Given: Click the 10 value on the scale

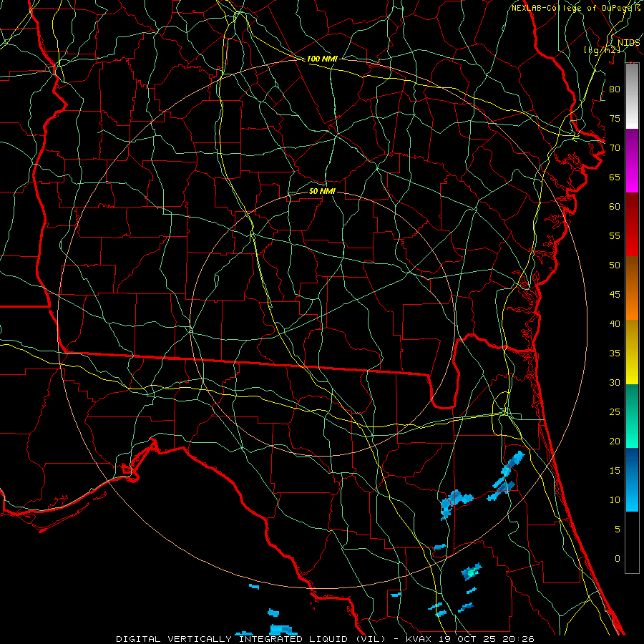Looking at the screenshot, I should click(x=615, y=500).
